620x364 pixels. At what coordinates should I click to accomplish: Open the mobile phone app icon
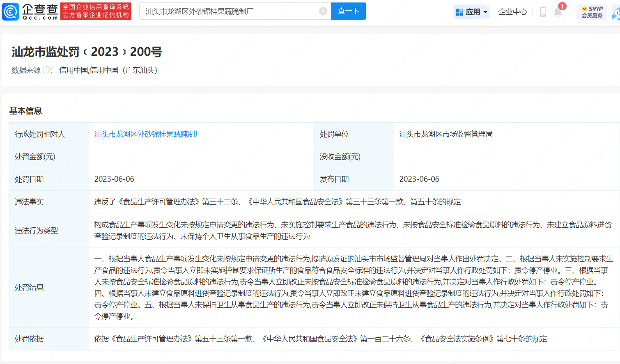coord(543,12)
